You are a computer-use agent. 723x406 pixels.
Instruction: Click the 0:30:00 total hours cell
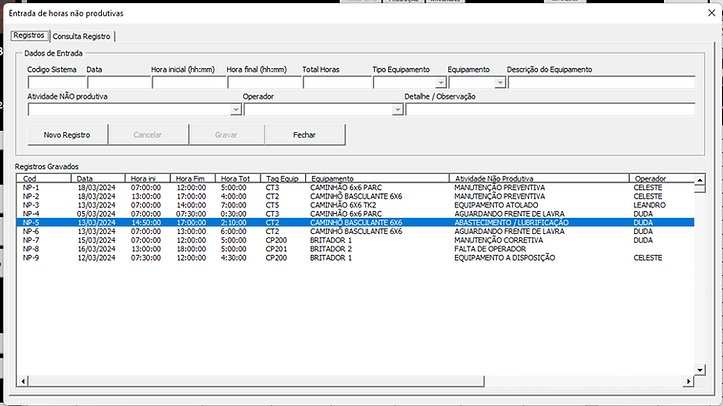pyautogui.click(x=233, y=214)
